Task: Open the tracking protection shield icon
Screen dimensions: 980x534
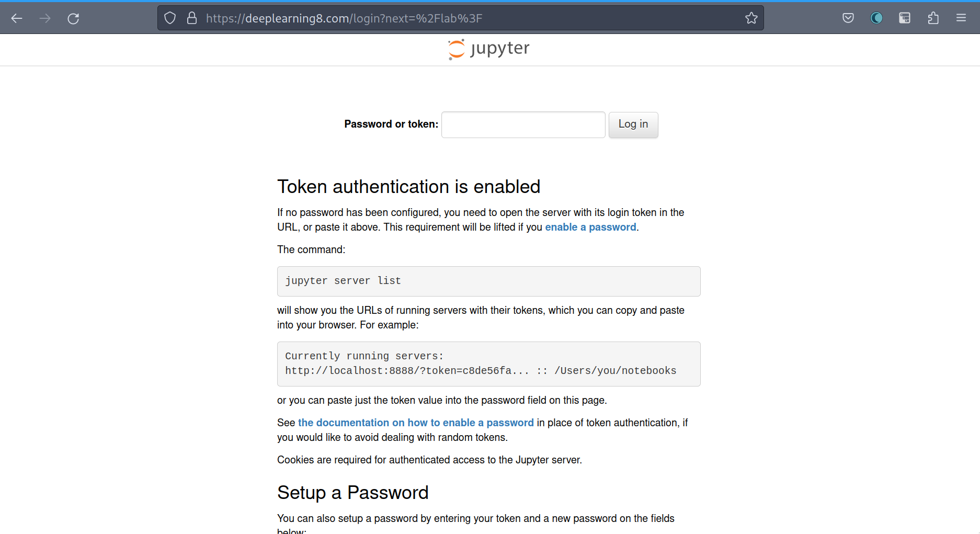Action: (x=170, y=18)
